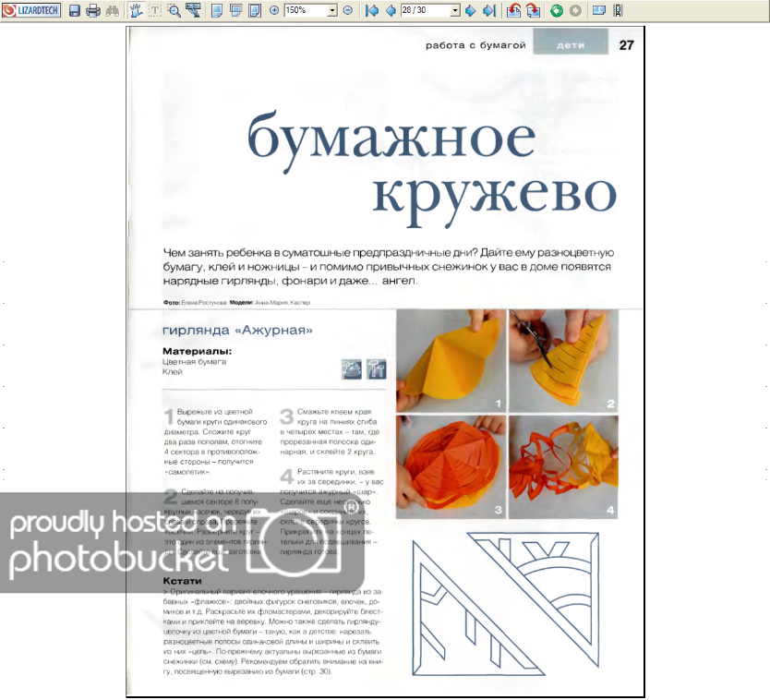Viewport: 770px width, 700px height.
Task: Go to the previous page
Action: pos(391,10)
